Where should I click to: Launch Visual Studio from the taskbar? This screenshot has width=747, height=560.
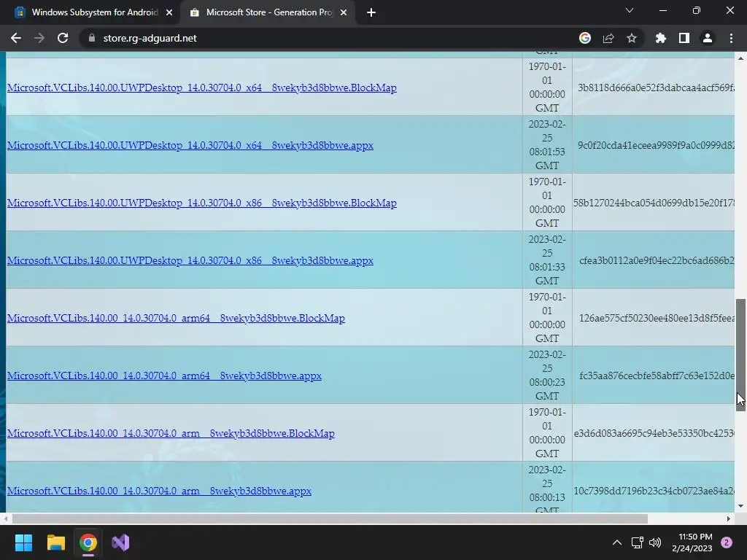pyautogui.click(x=120, y=542)
